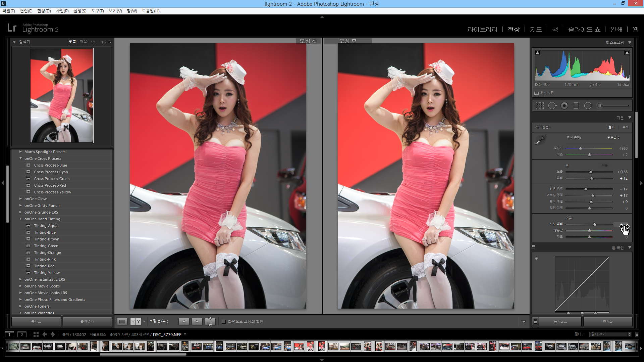Click the Paste (붙여넣기) settings button
Viewport: 644px width, 362px height.
(x=87, y=321)
